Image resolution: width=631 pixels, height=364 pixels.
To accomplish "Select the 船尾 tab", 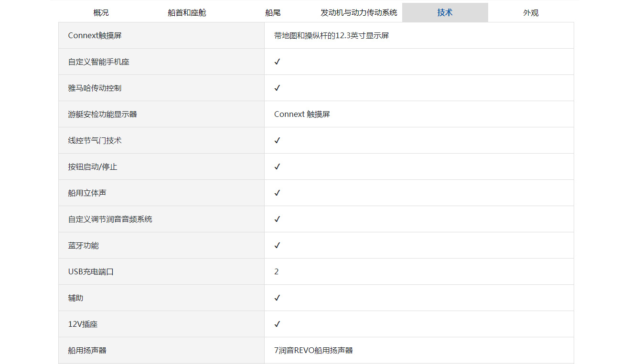I will [273, 13].
